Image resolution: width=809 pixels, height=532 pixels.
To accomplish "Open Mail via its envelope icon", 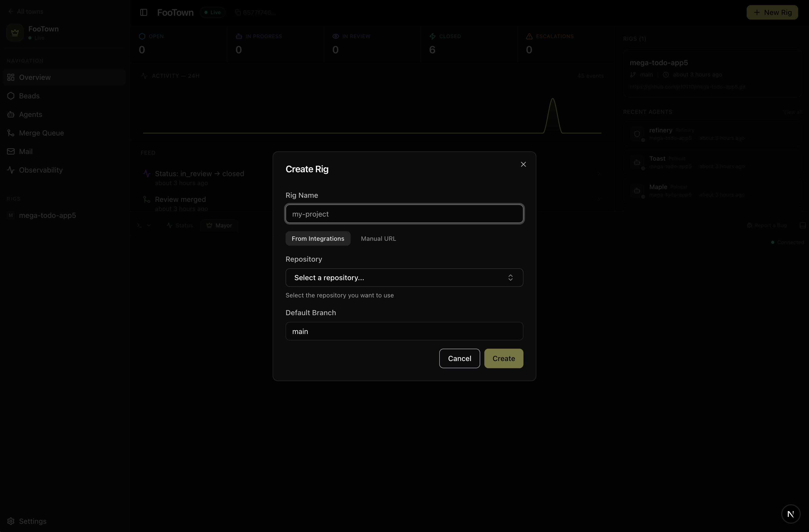I will pyautogui.click(x=11, y=151).
